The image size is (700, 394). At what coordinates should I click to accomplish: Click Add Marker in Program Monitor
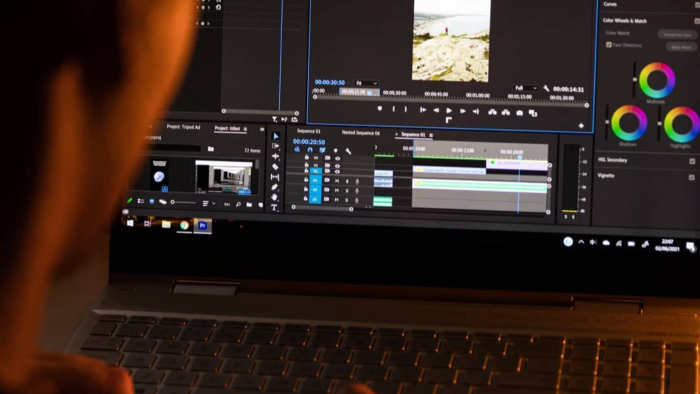point(379,108)
